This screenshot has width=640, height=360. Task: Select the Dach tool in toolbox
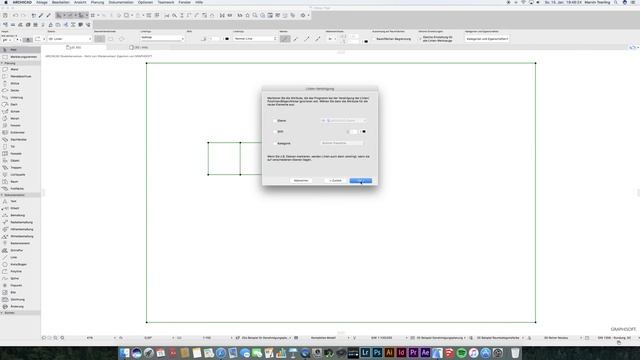(x=14, y=104)
